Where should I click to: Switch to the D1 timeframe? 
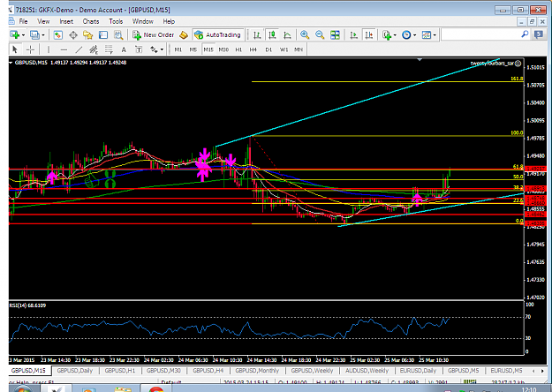pyautogui.click(x=268, y=49)
